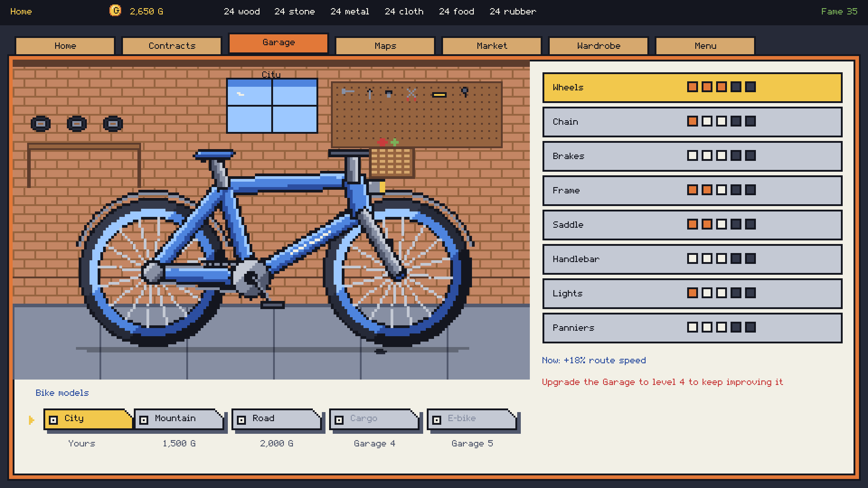Image resolution: width=868 pixels, height=488 pixels.
Task: Click the Fame 35 indicator
Action: [x=839, y=11]
